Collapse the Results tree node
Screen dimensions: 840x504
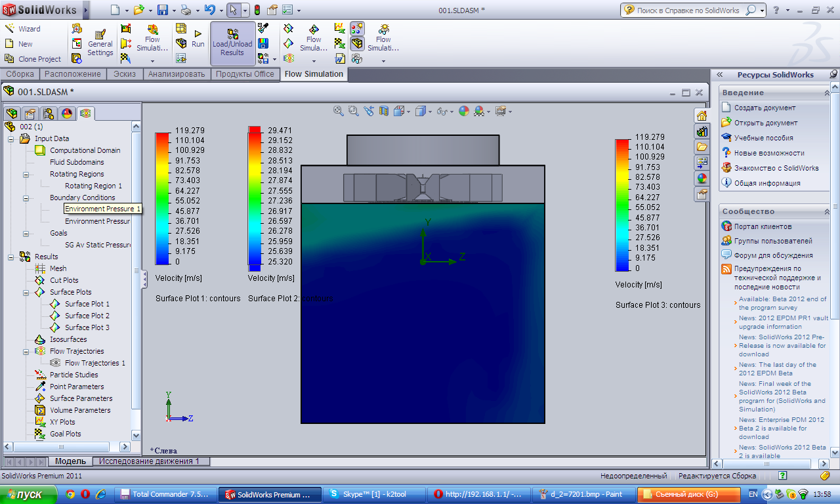[x=10, y=257]
